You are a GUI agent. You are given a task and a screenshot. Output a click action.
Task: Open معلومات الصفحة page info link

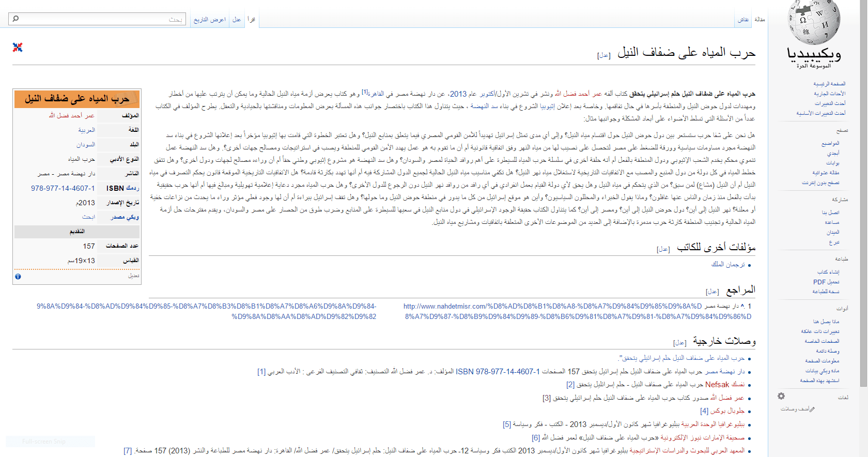822,361
